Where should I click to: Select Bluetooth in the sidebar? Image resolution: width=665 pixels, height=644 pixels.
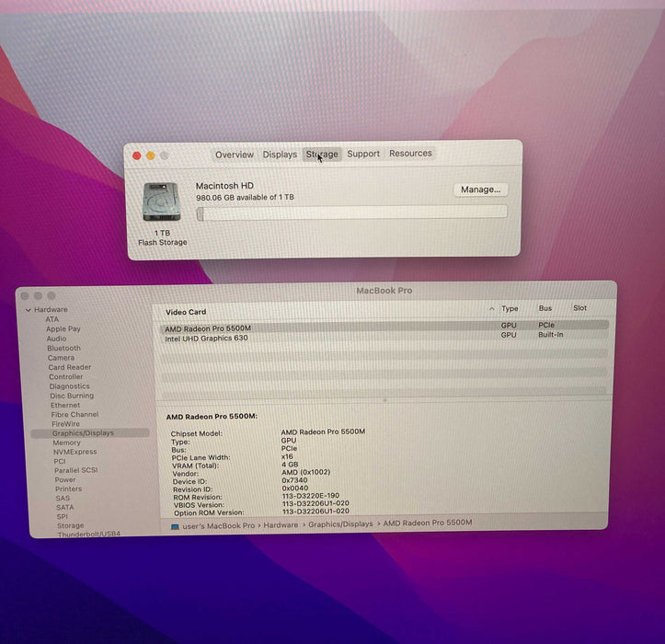63,348
